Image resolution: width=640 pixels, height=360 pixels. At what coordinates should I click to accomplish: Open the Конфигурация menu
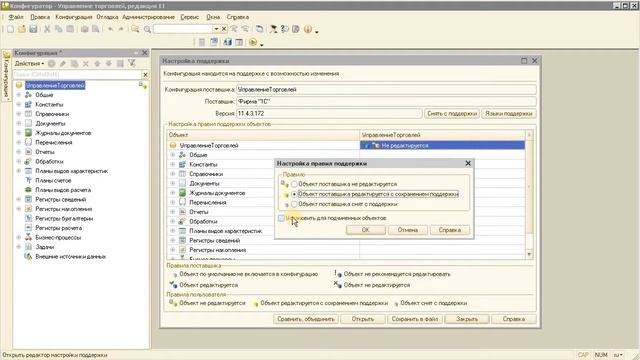coord(74,17)
